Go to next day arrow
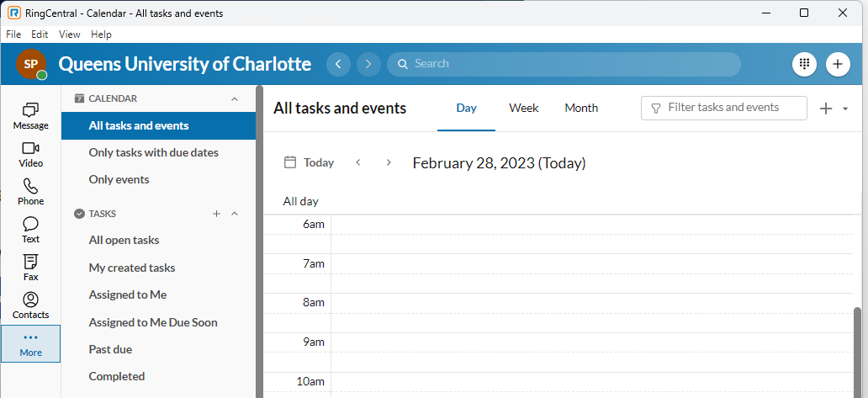The height and width of the screenshot is (398, 868). (389, 162)
